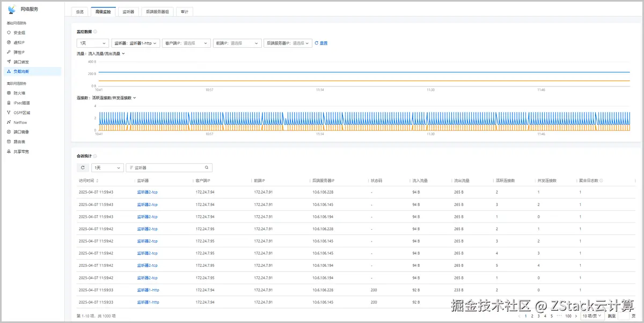Go to previous page with left arrow
This screenshot has width=644, height=323.
pos(519,316)
